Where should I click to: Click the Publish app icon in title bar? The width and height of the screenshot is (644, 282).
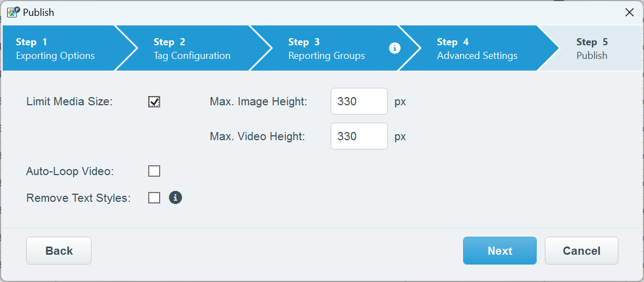[x=13, y=12]
